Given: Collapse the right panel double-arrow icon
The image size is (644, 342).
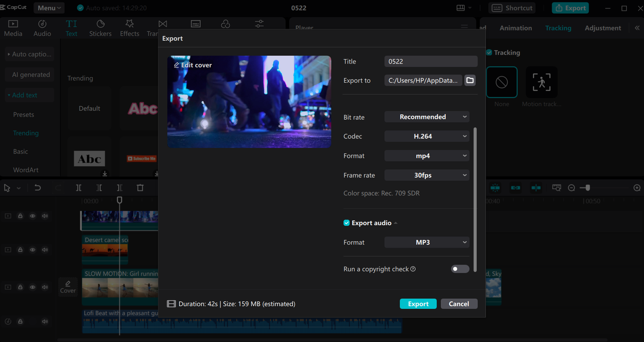Looking at the screenshot, I should (x=637, y=28).
